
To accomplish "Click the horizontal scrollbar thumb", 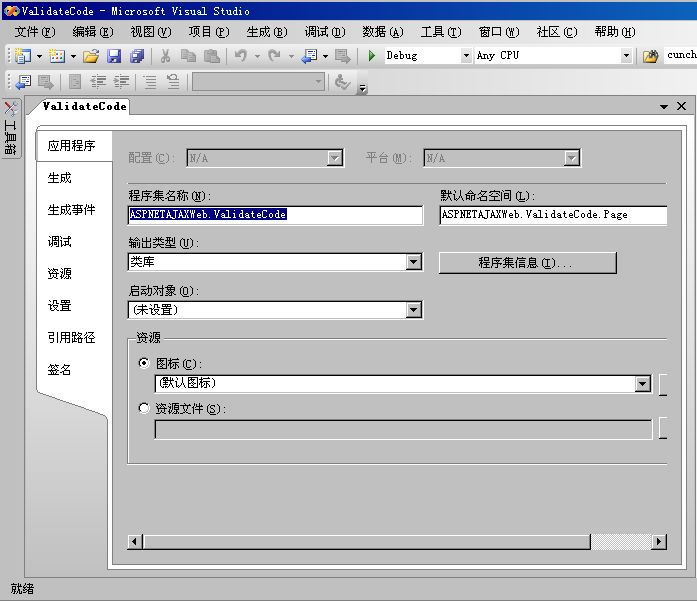I will pos(367,541).
